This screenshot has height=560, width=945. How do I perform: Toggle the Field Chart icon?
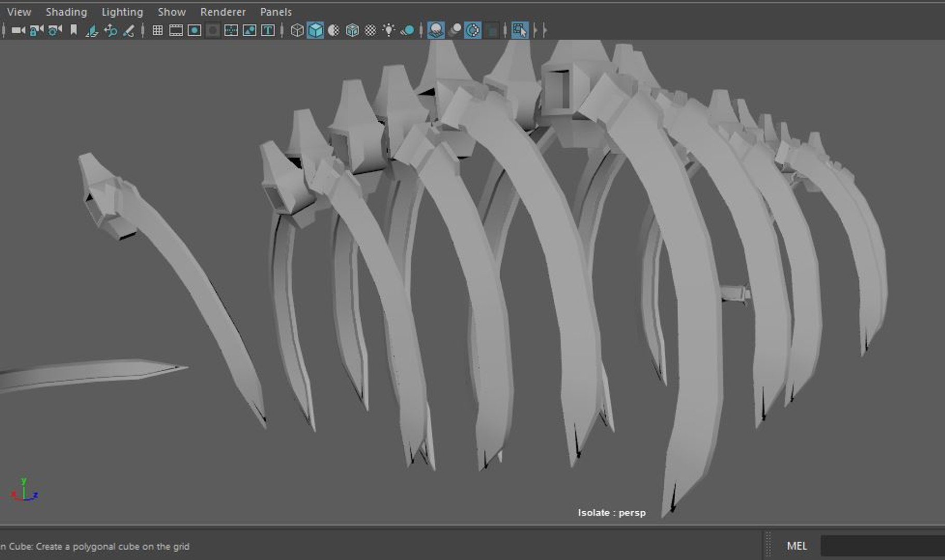coord(231,31)
